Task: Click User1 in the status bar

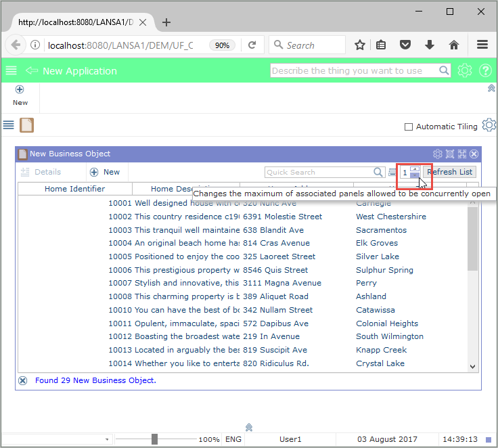Action: 290,439
